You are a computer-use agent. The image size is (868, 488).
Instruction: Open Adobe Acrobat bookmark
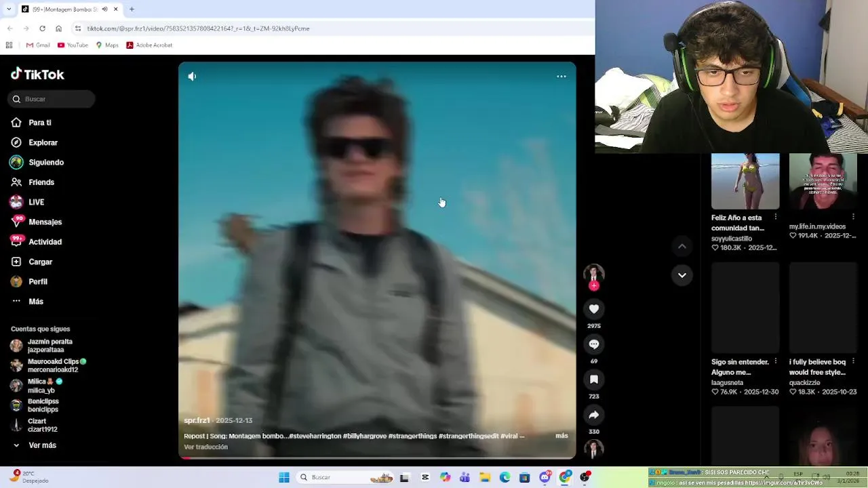click(x=149, y=45)
